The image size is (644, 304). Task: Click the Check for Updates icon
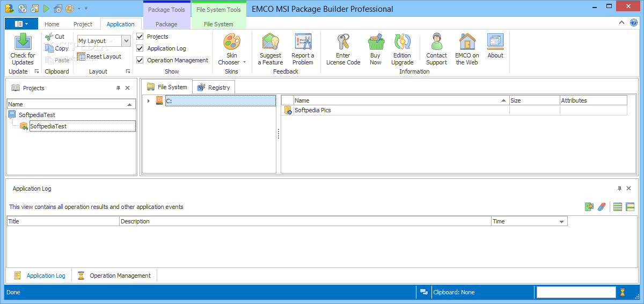click(23, 41)
